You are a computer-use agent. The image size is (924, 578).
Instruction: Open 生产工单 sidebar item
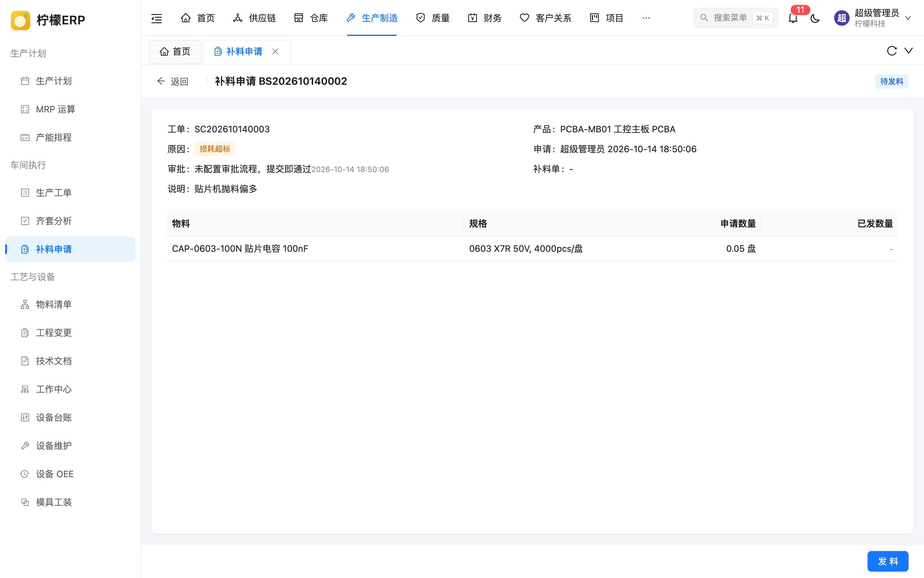coord(70,193)
